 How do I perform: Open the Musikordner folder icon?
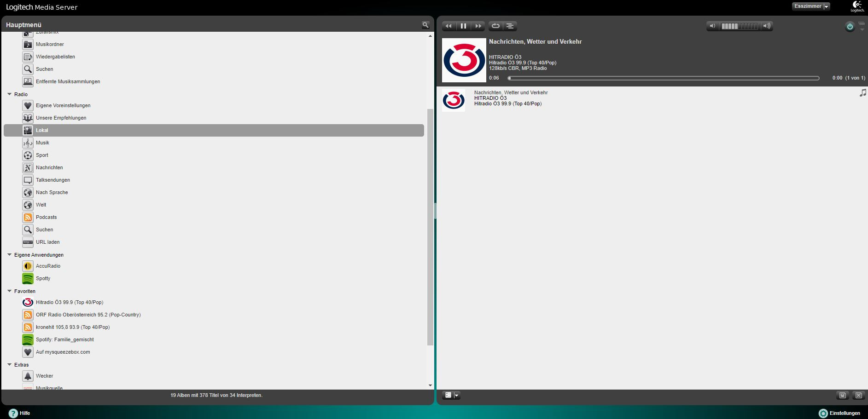point(28,45)
